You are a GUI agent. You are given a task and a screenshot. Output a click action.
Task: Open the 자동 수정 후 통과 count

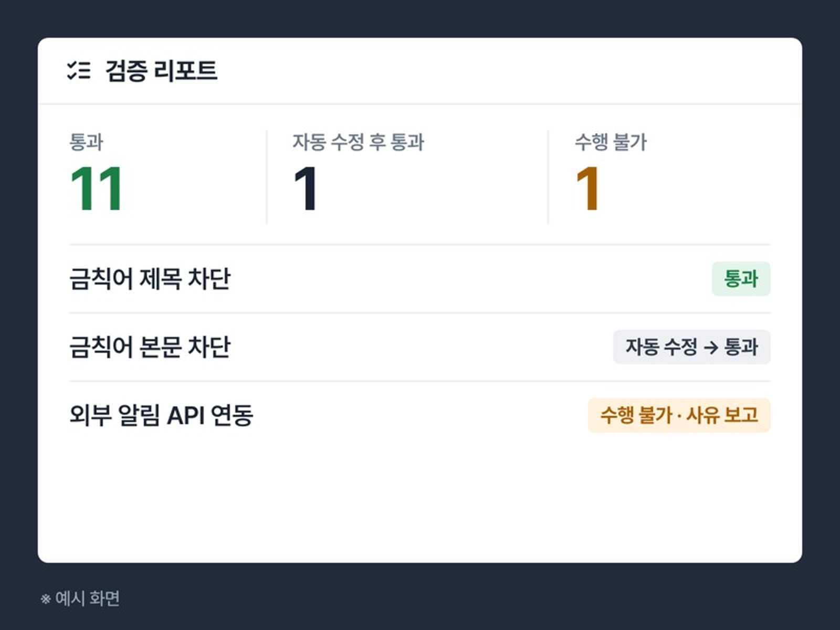click(x=306, y=188)
